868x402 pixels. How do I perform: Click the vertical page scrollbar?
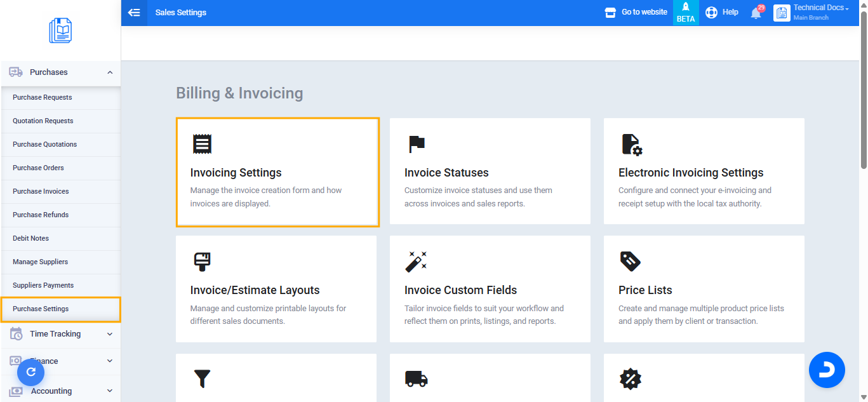[864, 95]
